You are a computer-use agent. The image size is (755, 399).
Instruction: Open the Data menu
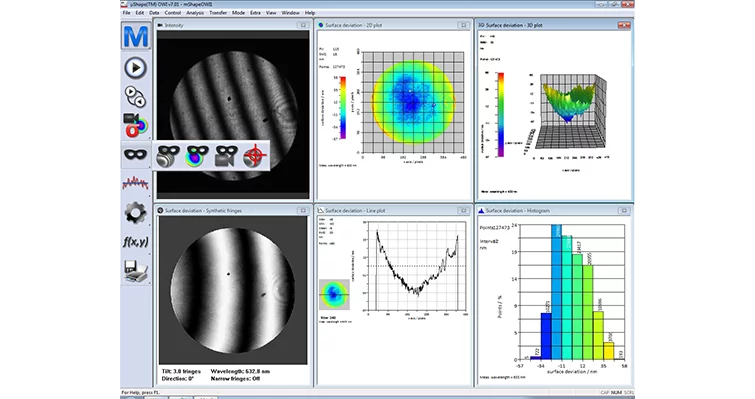coord(154,13)
